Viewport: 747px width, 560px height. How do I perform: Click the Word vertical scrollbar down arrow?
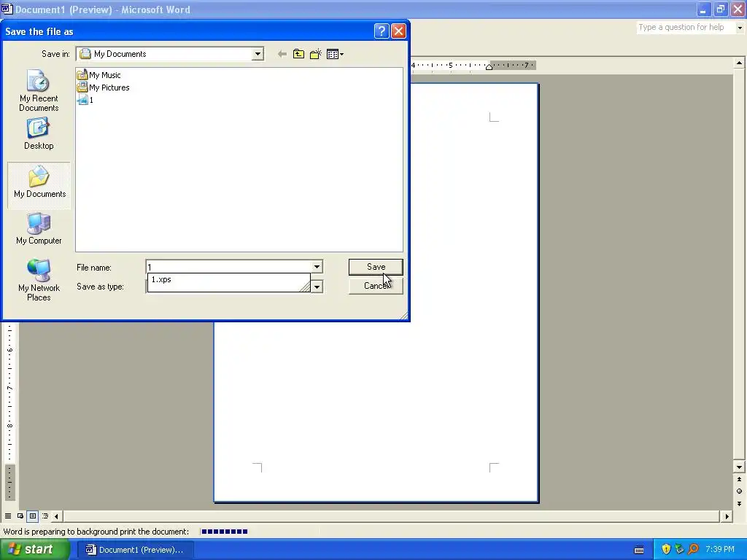click(x=739, y=467)
